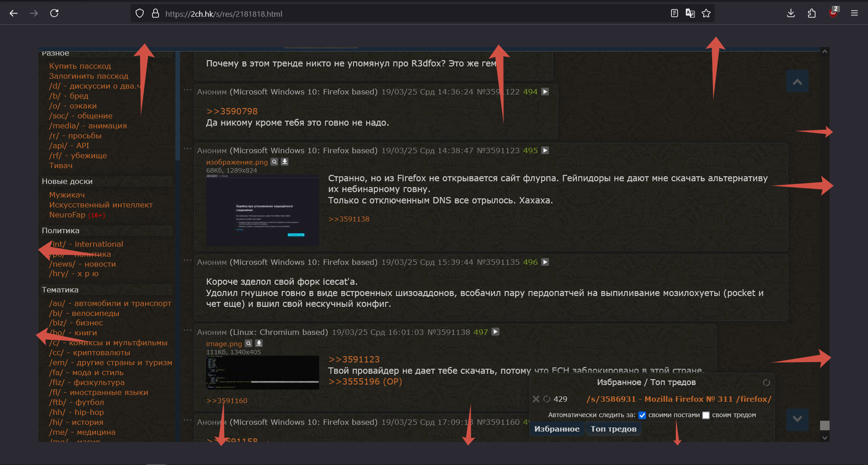Open the uBlock extension icon
The height and width of the screenshot is (465, 868).
coord(833,13)
